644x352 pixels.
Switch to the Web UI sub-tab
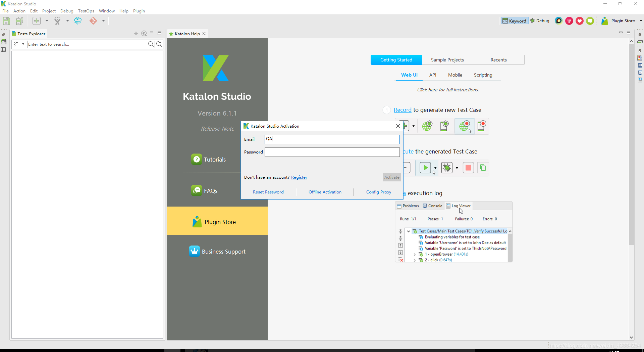click(409, 75)
